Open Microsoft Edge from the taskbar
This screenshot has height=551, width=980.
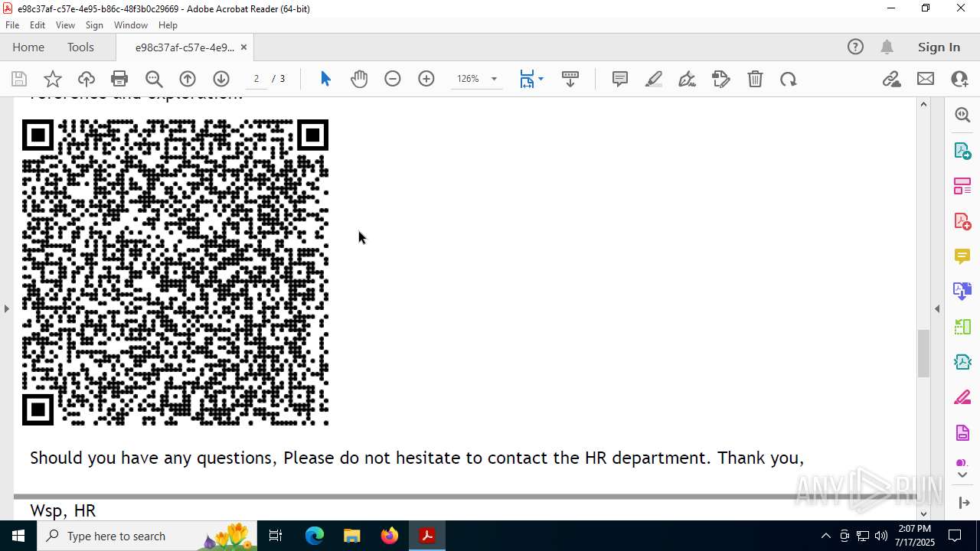pos(315,536)
